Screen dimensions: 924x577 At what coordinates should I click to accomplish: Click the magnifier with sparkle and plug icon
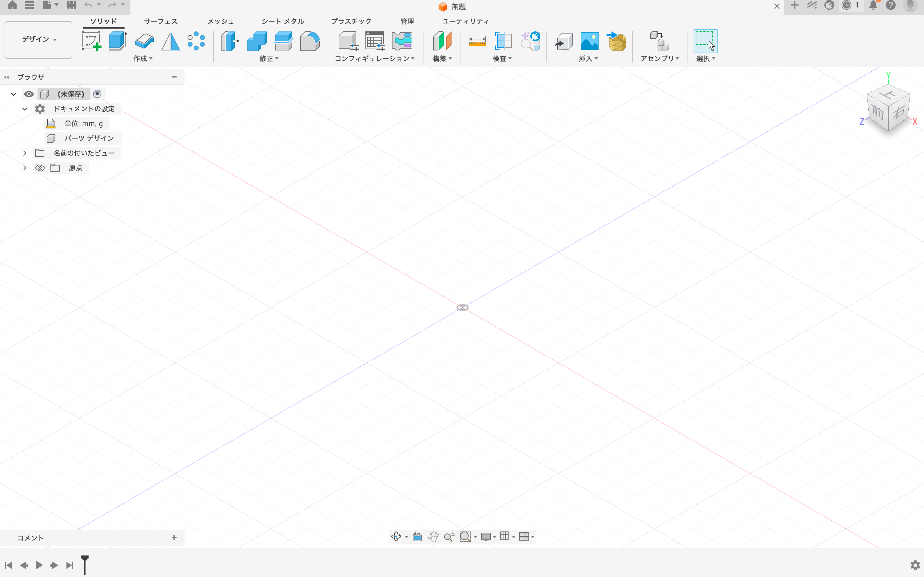point(530,41)
